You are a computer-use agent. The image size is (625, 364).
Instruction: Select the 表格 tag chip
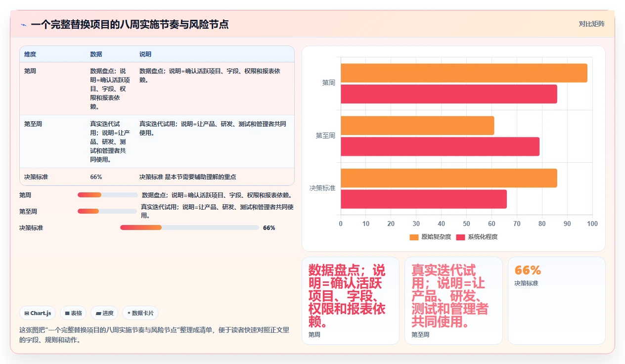(x=73, y=313)
